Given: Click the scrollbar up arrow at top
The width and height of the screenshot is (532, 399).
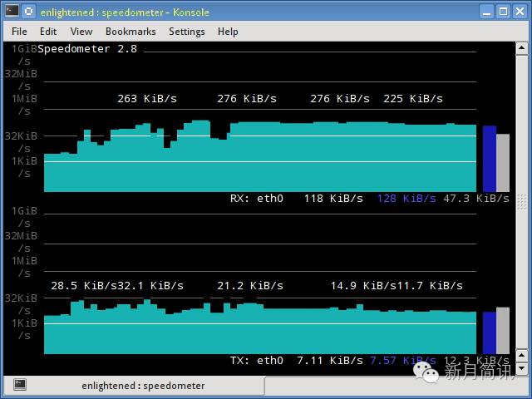Looking at the screenshot, I should pos(521,48).
